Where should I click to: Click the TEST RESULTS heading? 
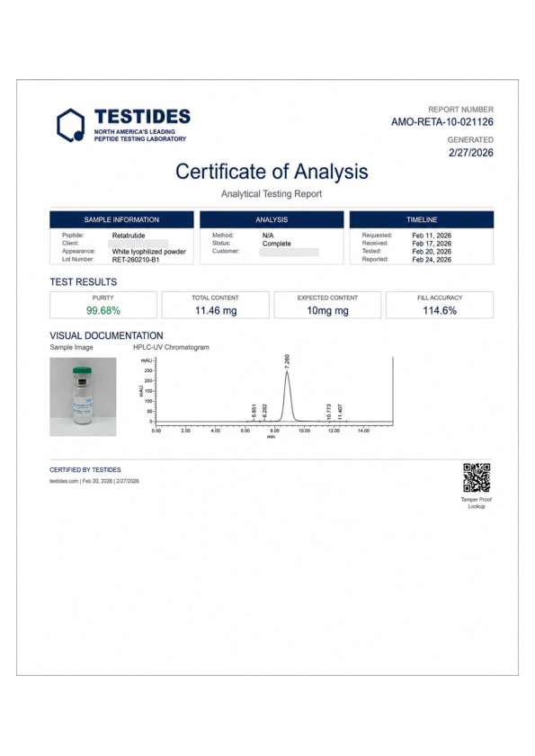click(x=83, y=282)
